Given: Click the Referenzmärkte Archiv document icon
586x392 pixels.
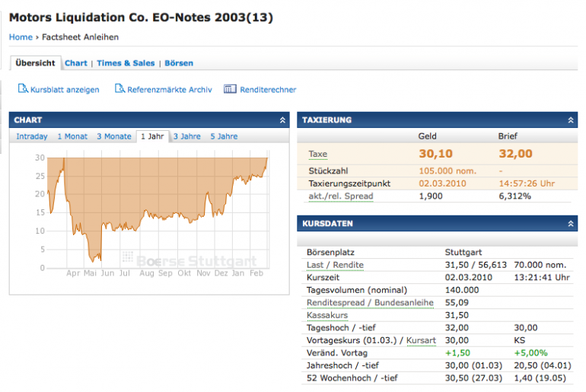Looking at the screenshot, I should (119, 89).
